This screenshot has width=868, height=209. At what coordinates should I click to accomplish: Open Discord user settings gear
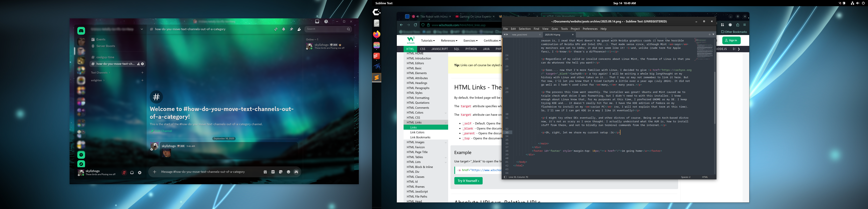point(140,173)
